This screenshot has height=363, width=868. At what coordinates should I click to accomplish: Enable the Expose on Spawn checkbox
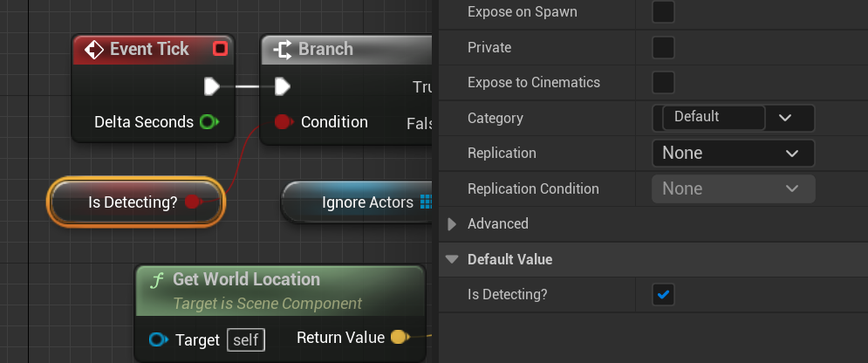664,12
